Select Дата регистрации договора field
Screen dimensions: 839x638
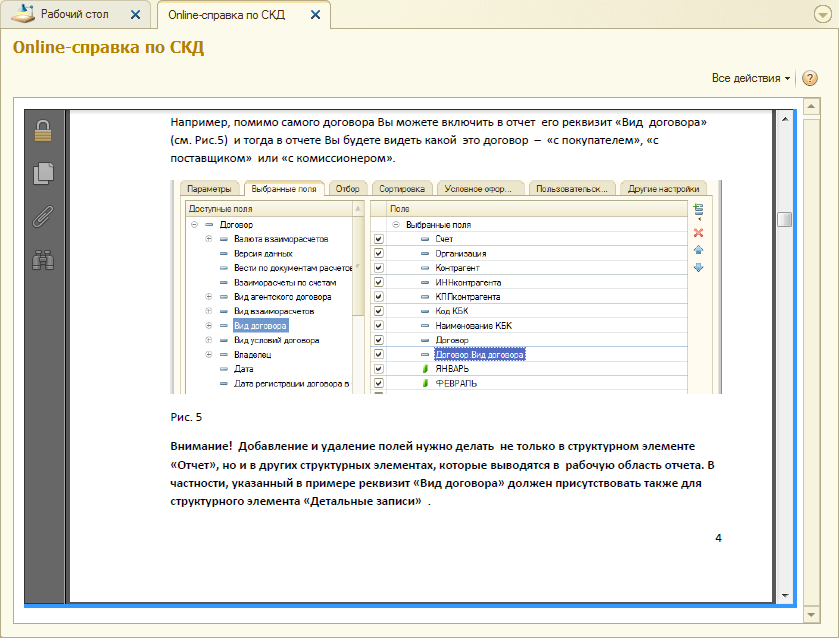[x=292, y=384]
